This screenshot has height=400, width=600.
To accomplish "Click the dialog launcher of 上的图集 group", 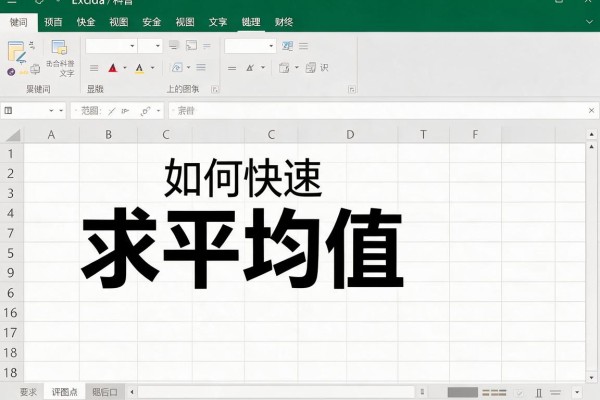I will tap(215, 90).
